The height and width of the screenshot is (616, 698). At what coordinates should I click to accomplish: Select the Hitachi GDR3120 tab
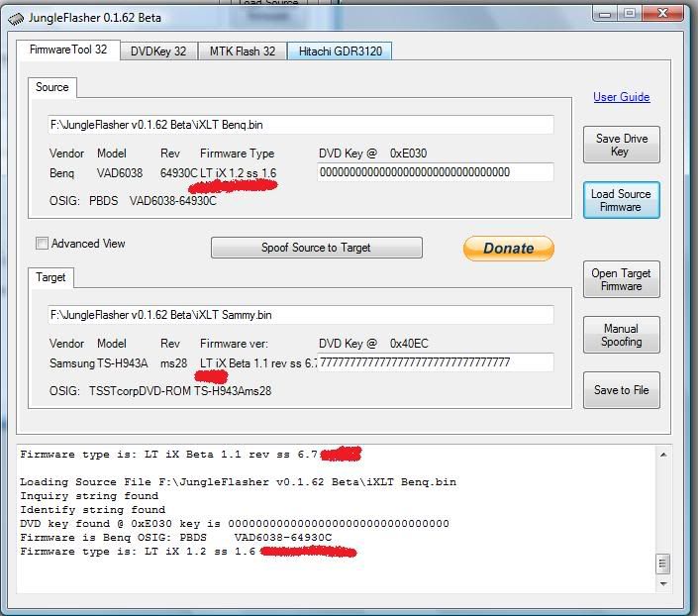[341, 51]
